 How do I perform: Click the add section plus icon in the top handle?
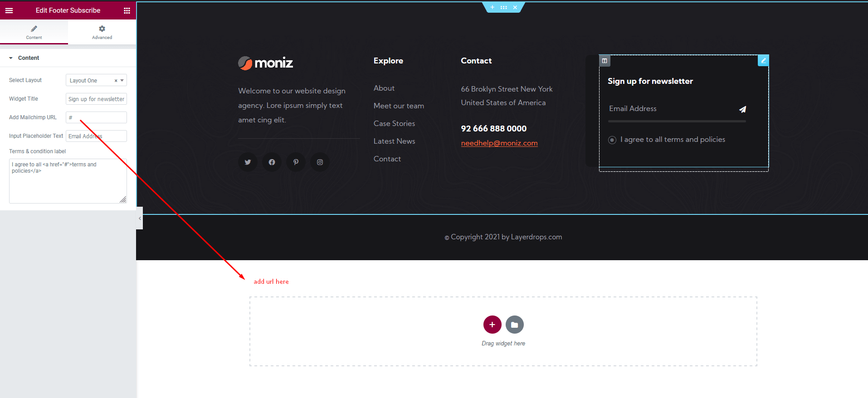pyautogui.click(x=493, y=7)
